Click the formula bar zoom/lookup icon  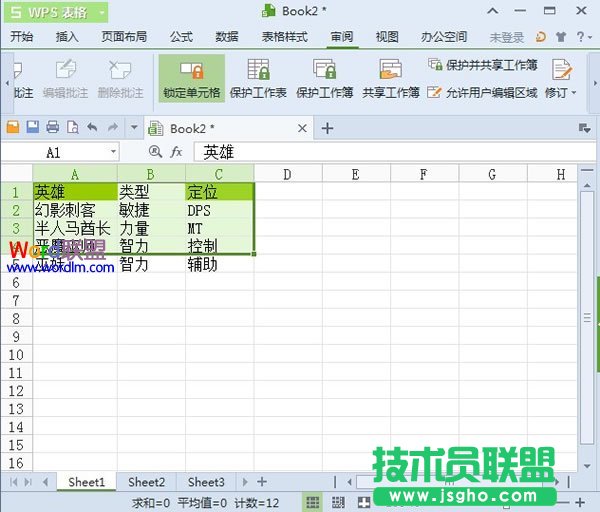click(x=155, y=152)
